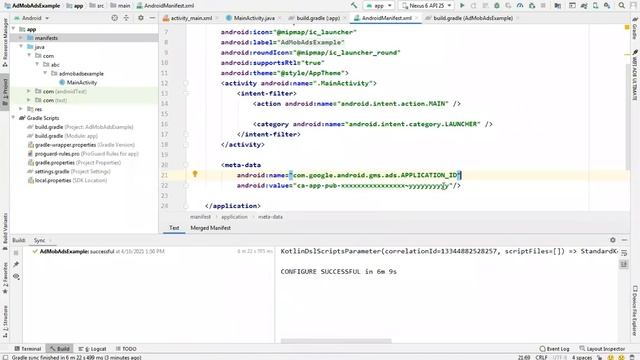Click the Project Structure folder icon
Image resolution: width=640 pixels, height=360 pixels.
[x=558, y=6]
